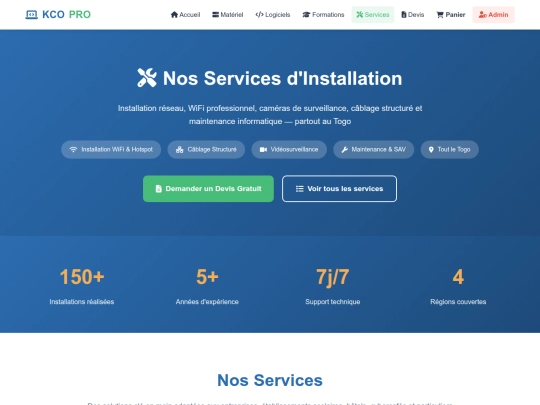Click the 5+ statistic number
Image resolution: width=540 pixels, height=405 pixels.
coord(207,277)
